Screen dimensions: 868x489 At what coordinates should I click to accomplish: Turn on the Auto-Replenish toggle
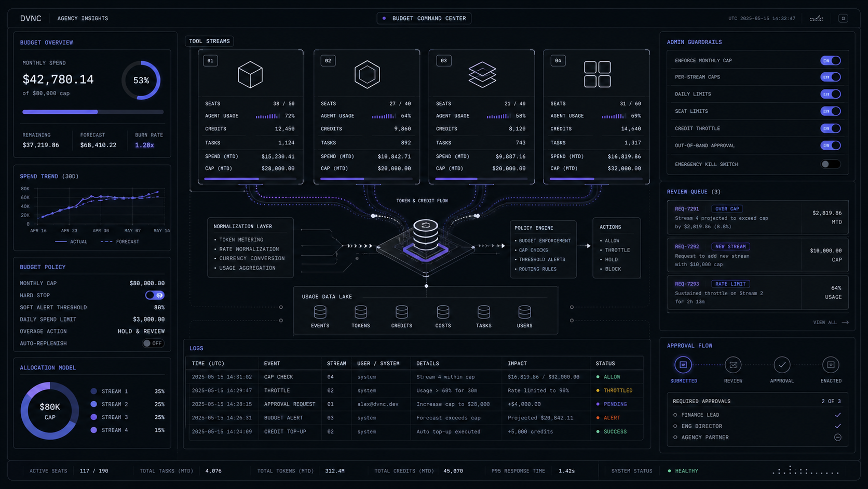tap(153, 343)
